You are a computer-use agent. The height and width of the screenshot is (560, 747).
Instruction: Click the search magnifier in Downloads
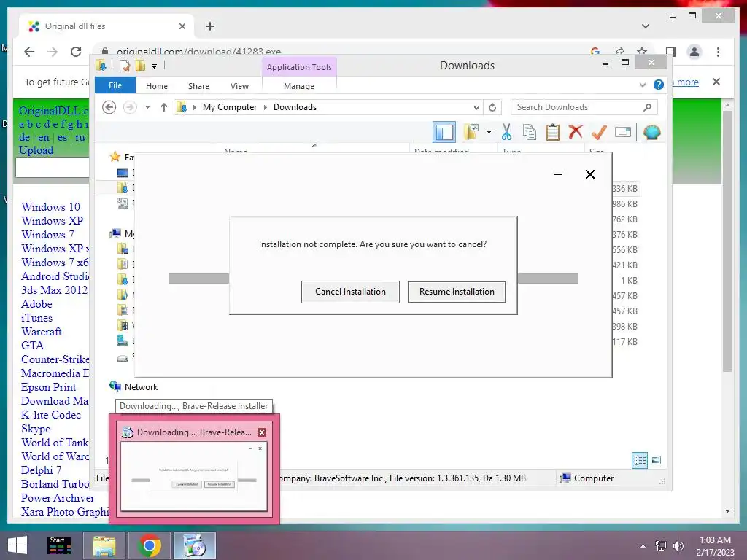pyautogui.click(x=647, y=107)
